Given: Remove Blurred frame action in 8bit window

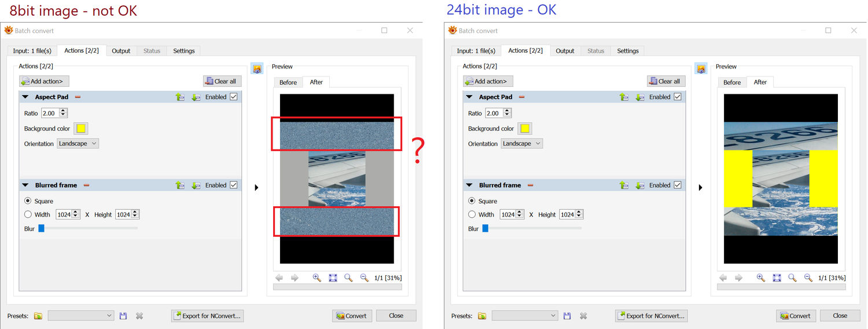Looking at the screenshot, I should [86, 185].
